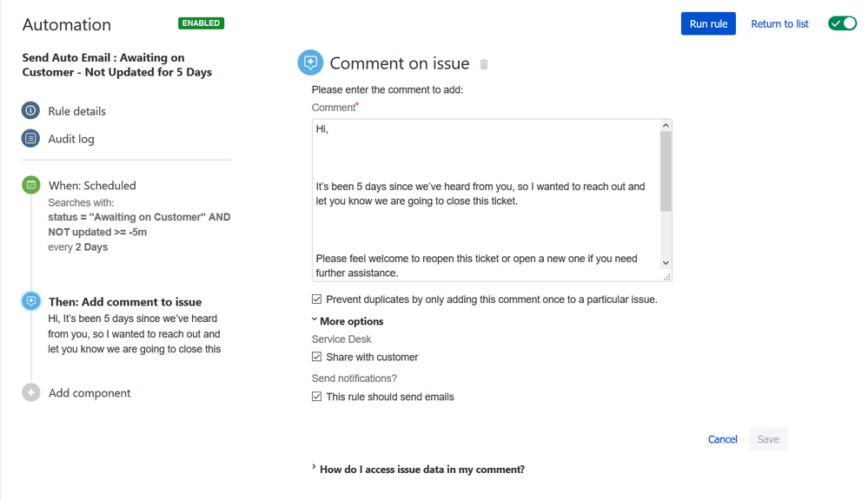Open the Audit log menu item

point(71,139)
